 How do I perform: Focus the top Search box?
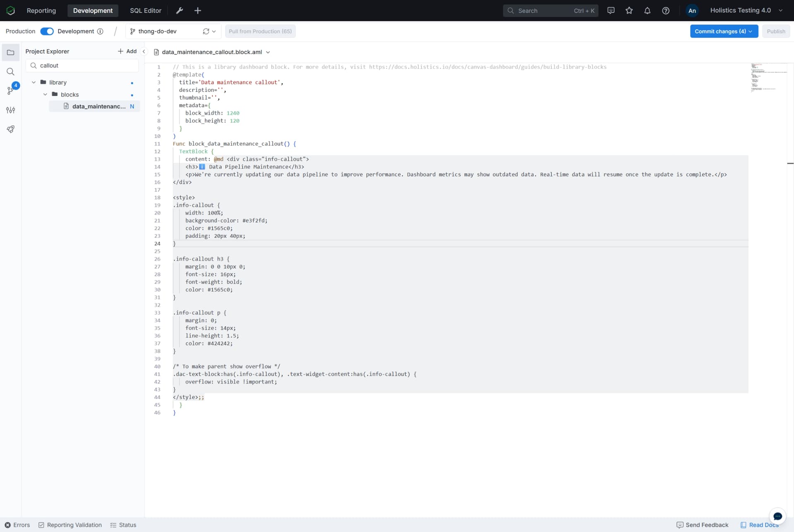[550, 10]
